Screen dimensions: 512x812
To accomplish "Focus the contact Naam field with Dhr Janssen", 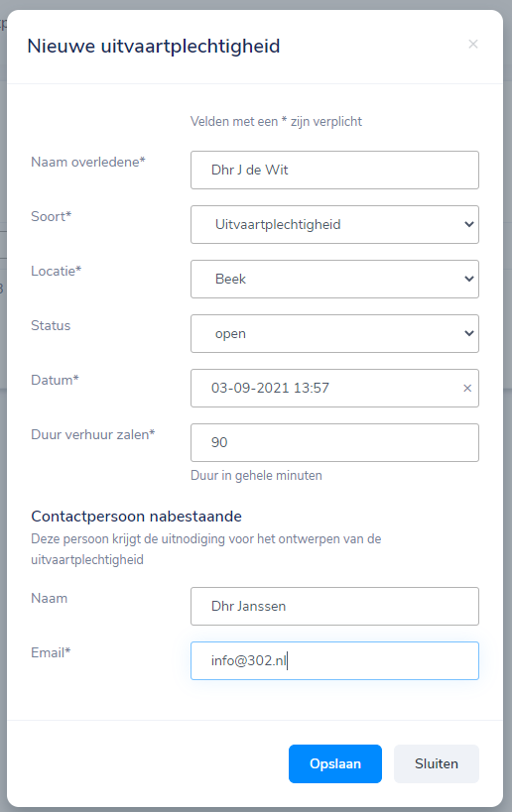I will point(334,606).
